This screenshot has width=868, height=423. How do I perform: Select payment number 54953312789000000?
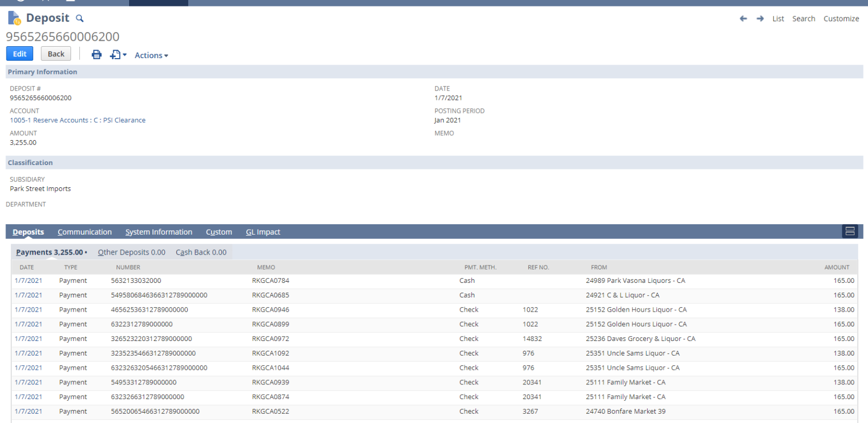click(x=144, y=382)
